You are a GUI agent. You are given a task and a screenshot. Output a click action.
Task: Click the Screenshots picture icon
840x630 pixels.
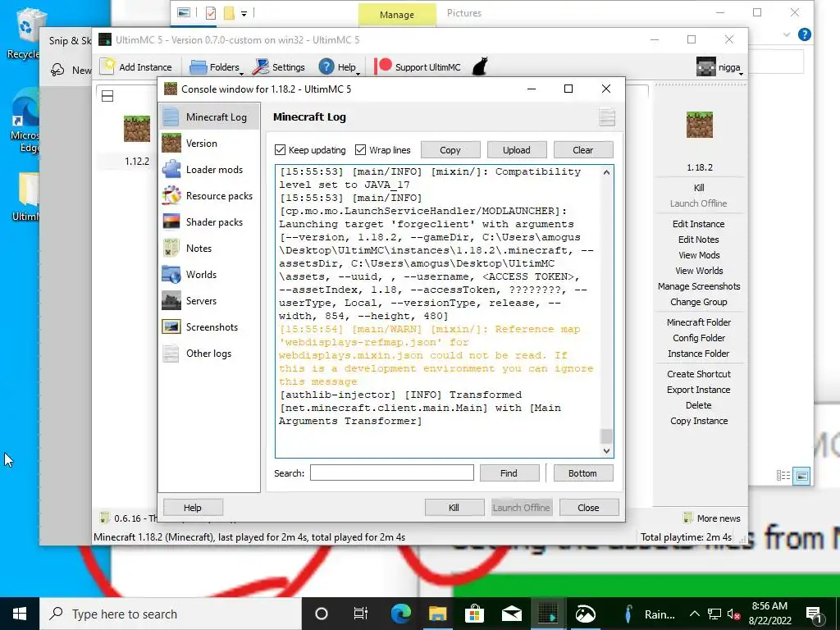pyautogui.click(x=171, y=326)
